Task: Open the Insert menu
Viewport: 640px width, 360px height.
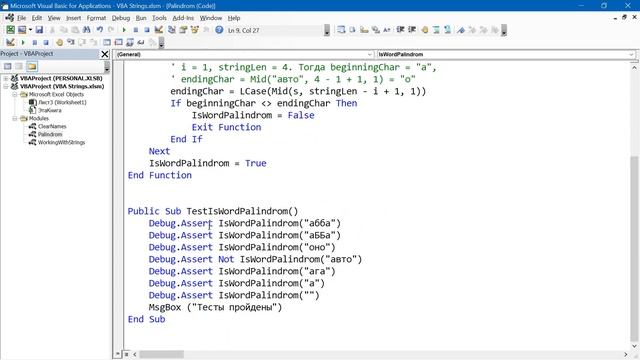Action: point(73,18)
